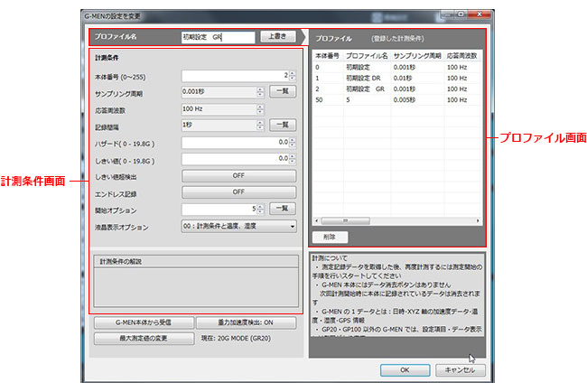Toggle しきい値超検出 OFF button
This screenshot has height=392, width=587.
pos(239,175)
